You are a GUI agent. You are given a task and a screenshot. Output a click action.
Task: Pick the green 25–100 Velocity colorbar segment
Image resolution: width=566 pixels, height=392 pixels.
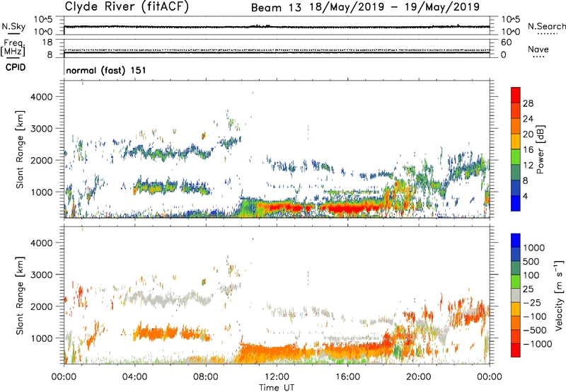click(516, 282)
